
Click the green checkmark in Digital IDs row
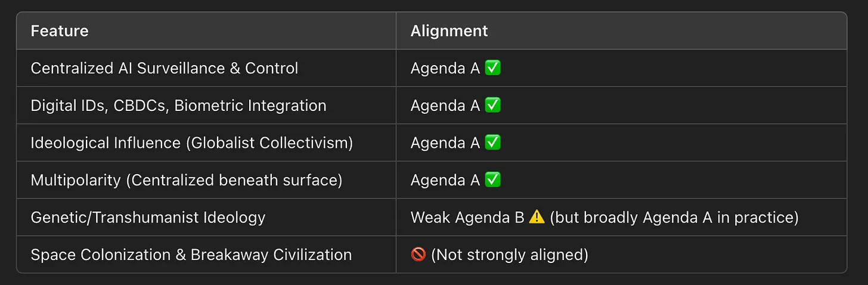coord(492,106)
